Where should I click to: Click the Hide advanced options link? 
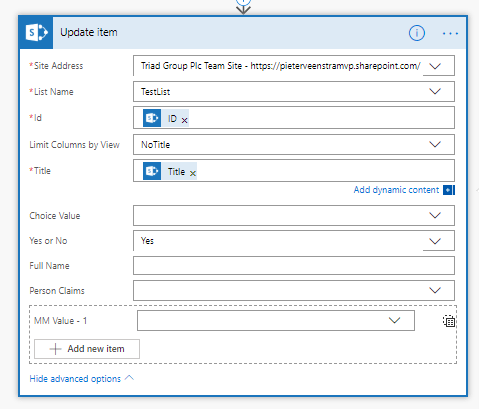click(75, 379)
